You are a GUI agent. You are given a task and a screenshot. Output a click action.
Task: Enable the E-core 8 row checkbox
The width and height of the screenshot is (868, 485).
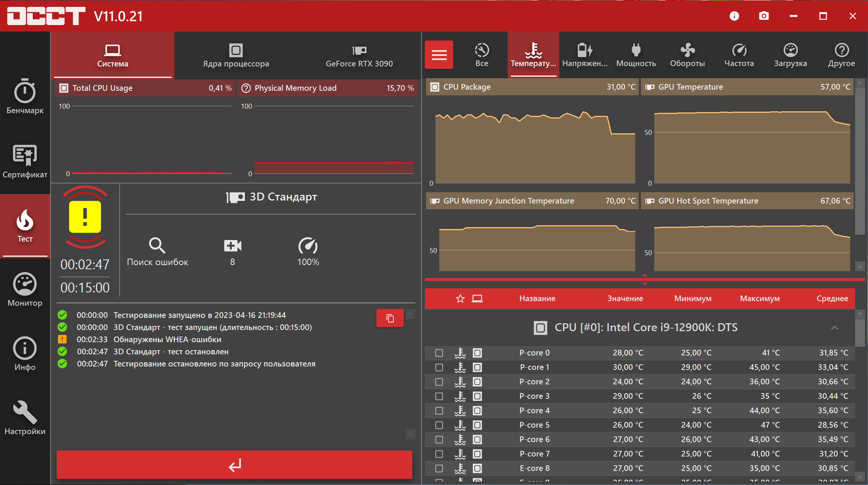(x=439, y=468)
